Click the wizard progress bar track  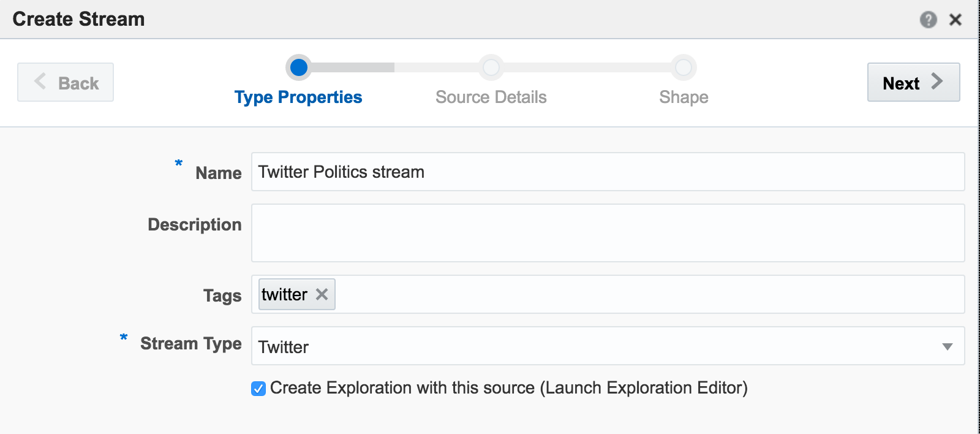coord(582,67)
